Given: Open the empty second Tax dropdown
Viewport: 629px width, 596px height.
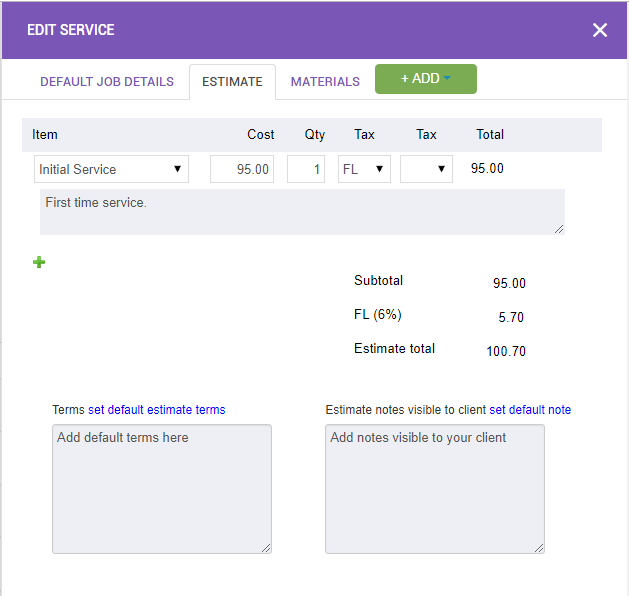Looking at the screenshot, I should (426, 169).
